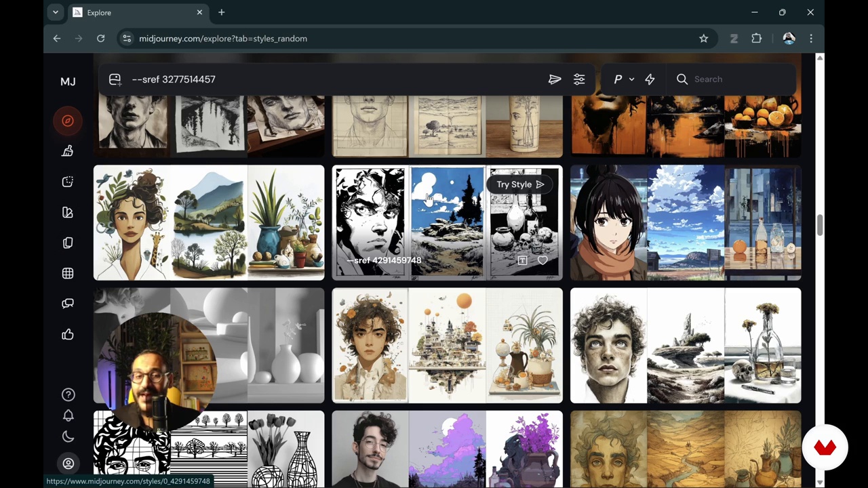868x488 pixels.
Task: Open the anime girl with scarf style card
Action: pyautogui.click(x=686, y=222)
